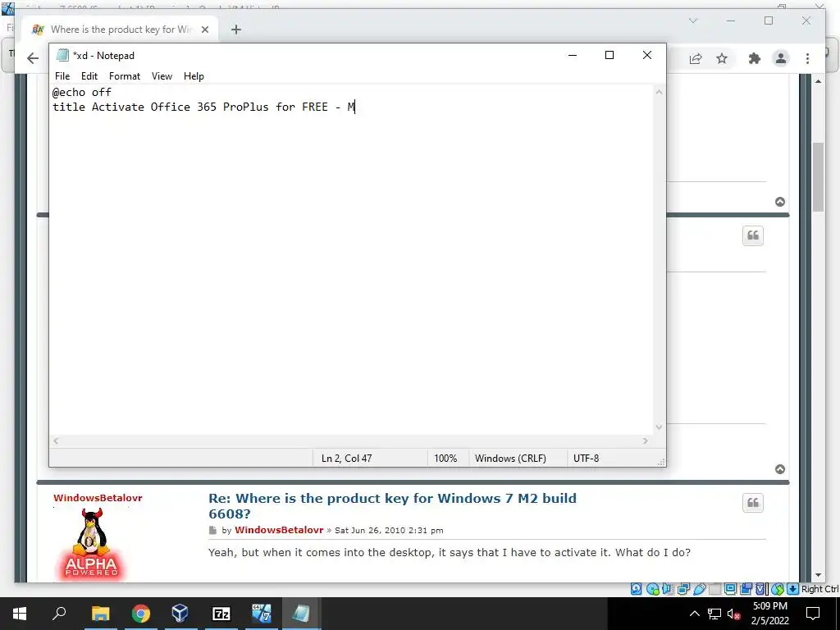
Task: Click the VirtualBox hard disk status icon
Action: click(x=636, y=589)
